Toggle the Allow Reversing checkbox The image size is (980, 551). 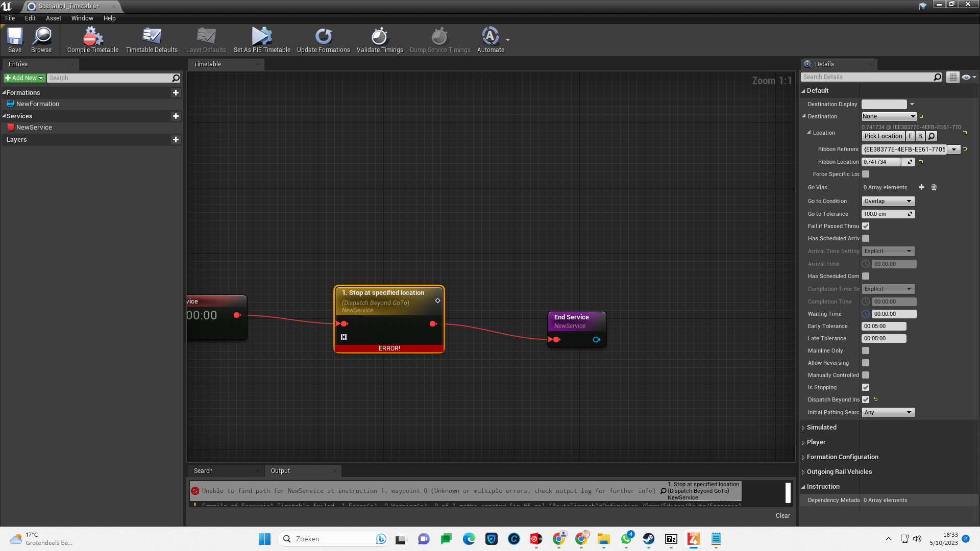tap(866, 363)
